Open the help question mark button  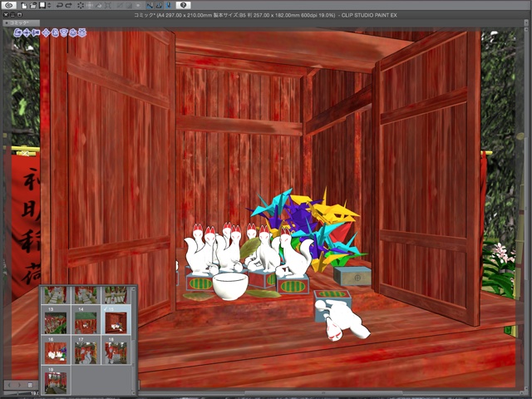pyautogui.click(x=183, y=5)
